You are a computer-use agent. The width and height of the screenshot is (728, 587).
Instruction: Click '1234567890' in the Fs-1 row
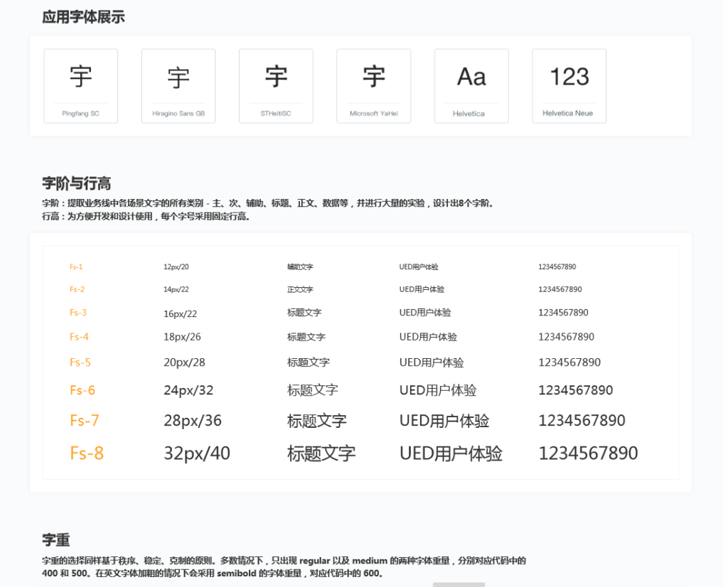(x=557, y=266)
